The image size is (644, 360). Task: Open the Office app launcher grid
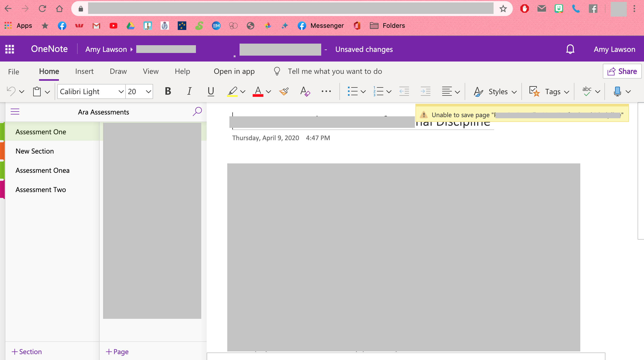tap(10, 49)
